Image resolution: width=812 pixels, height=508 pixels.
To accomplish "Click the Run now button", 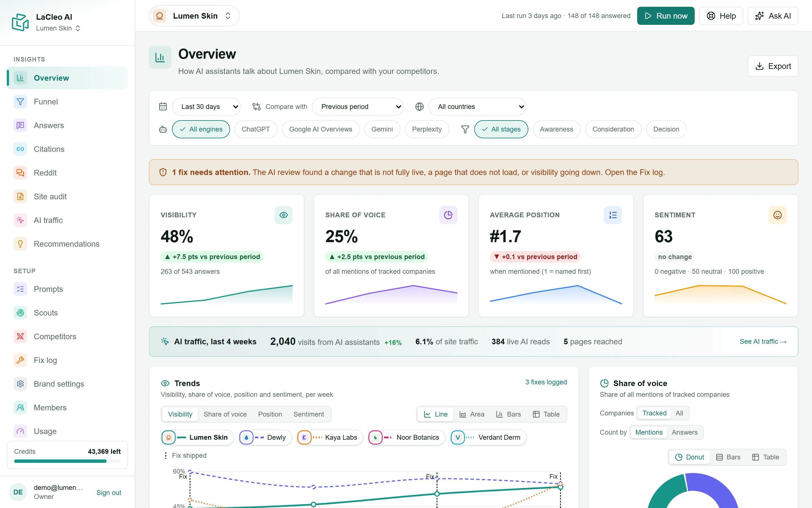I will click(666, 16).
